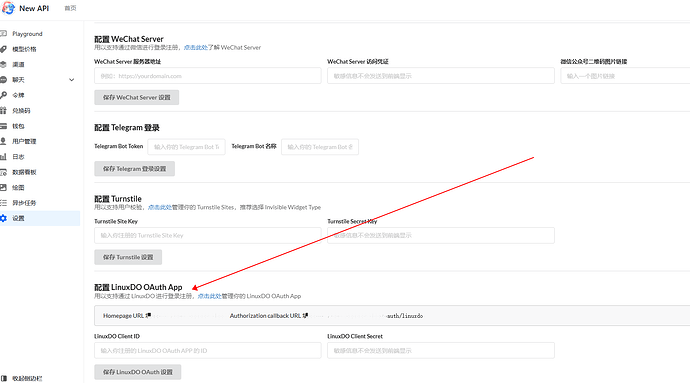Viewport: 690px width, 383px height.
Task: Open the tag-shaped model pricing icon
Action: click(x=4, y=49)
